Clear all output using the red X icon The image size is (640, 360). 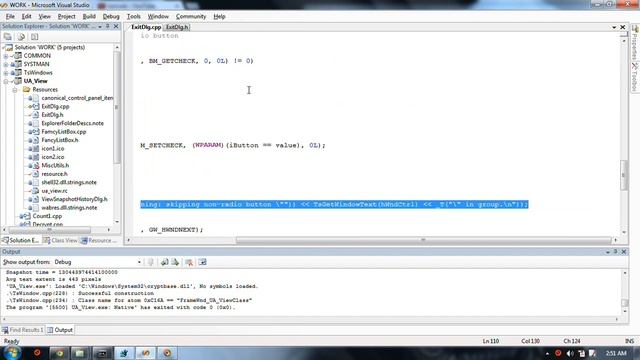coord(189,262)
